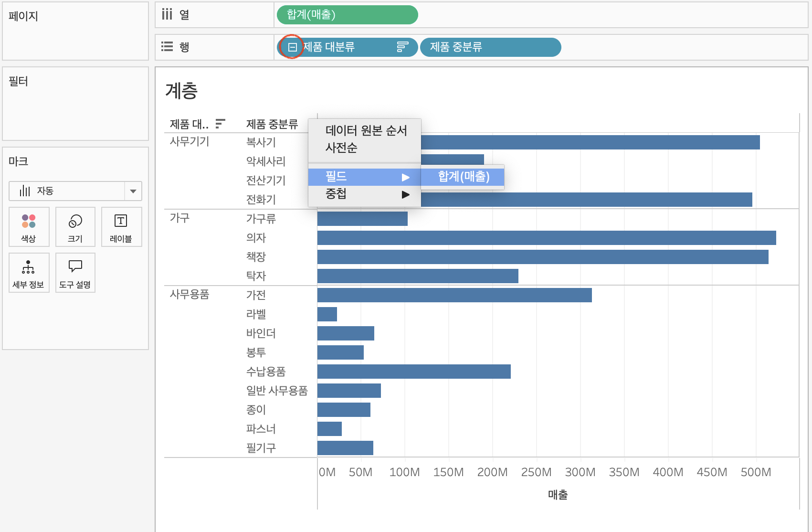Select the 의자 row label
The height and width of the screenshot is (532, 812).
tap(256, 238)
